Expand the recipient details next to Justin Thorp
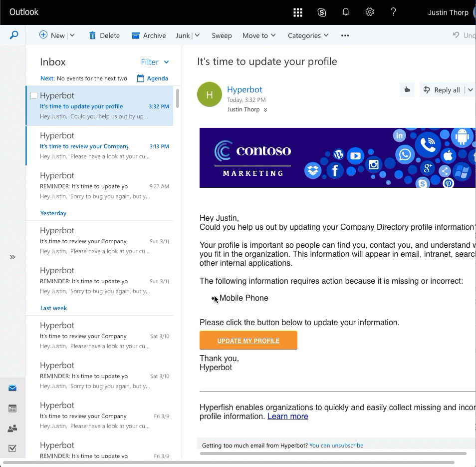The width and height of the screenshot is (476, 467). pos(265,110)
